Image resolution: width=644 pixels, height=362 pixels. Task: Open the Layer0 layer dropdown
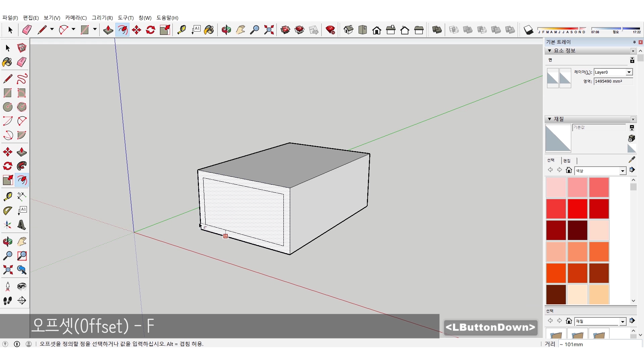[x=629, y=72]
